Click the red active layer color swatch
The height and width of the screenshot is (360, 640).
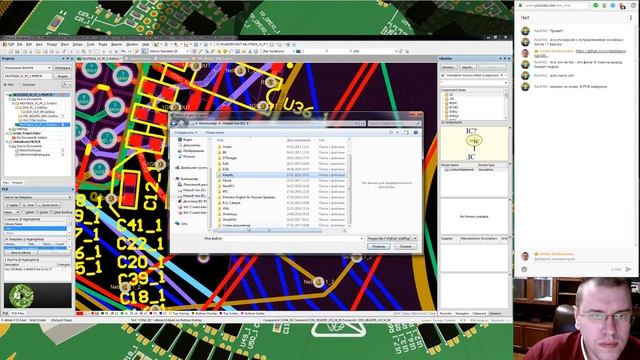[79, 313]
